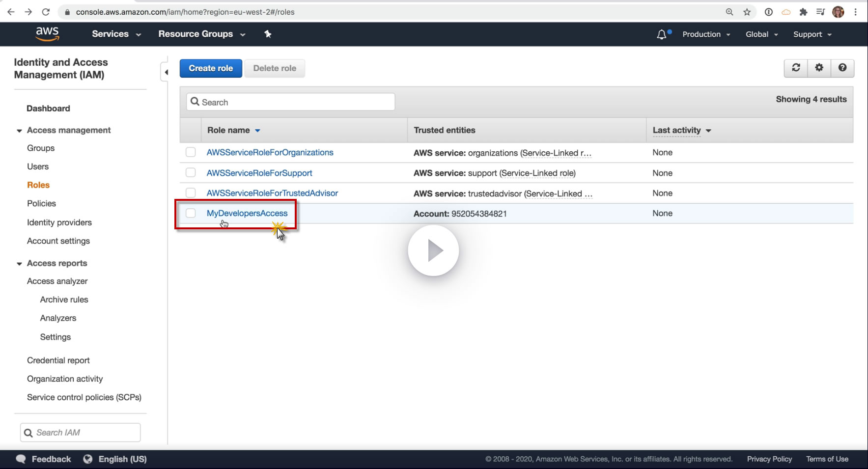Collapse the Access management section
The width and height of the screenshot is (868, 469).
click(19, 131)
